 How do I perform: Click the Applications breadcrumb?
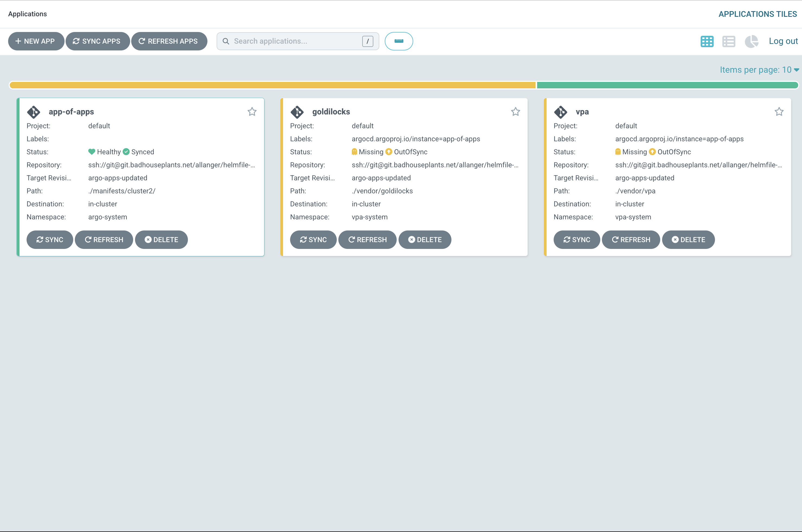27,14
